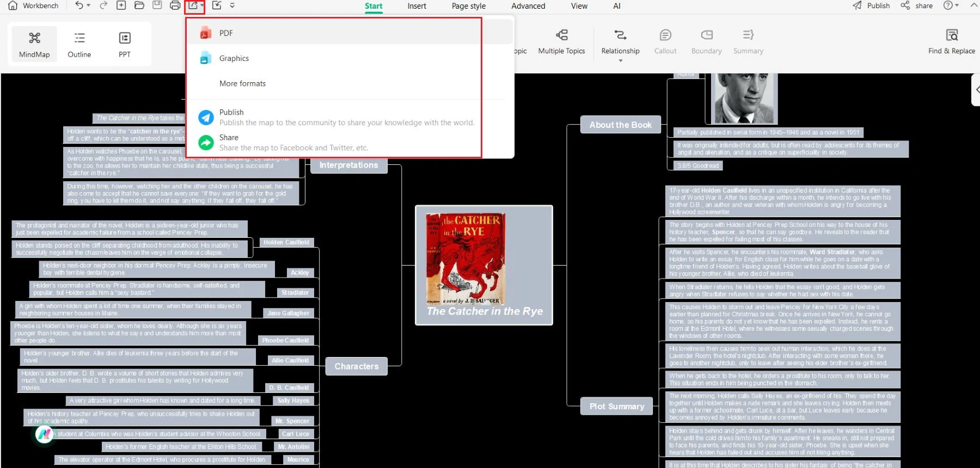Select the Interpretations topic
Screen dimensions: 980x468
(348, 165)
